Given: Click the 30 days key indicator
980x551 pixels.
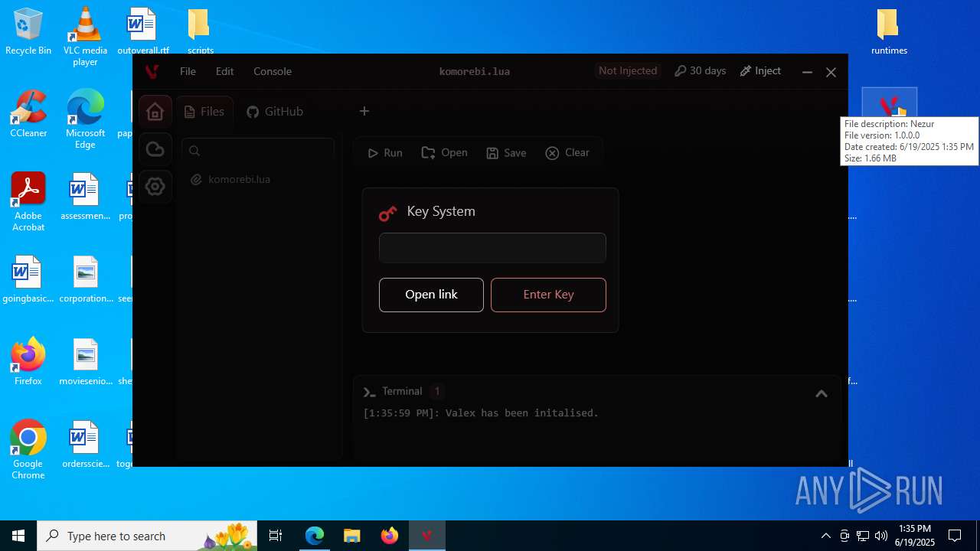Looking at the screenshot, I should 700,71.
